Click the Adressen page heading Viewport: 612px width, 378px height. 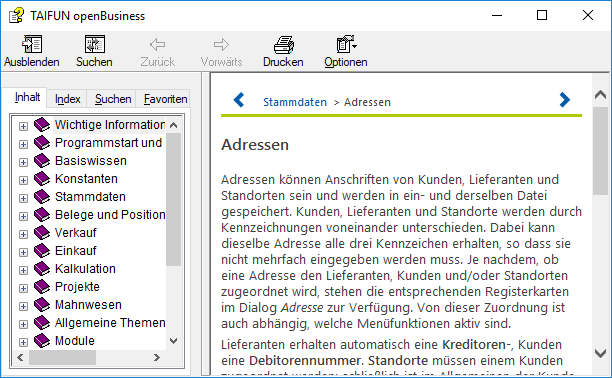255,144
